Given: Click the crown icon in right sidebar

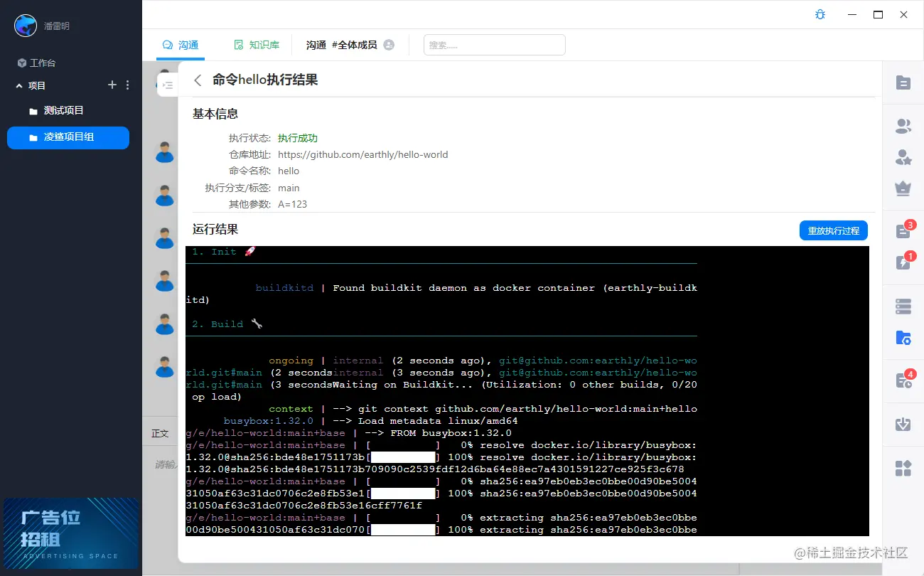Looking at the screenshot, I should (903, 188).
